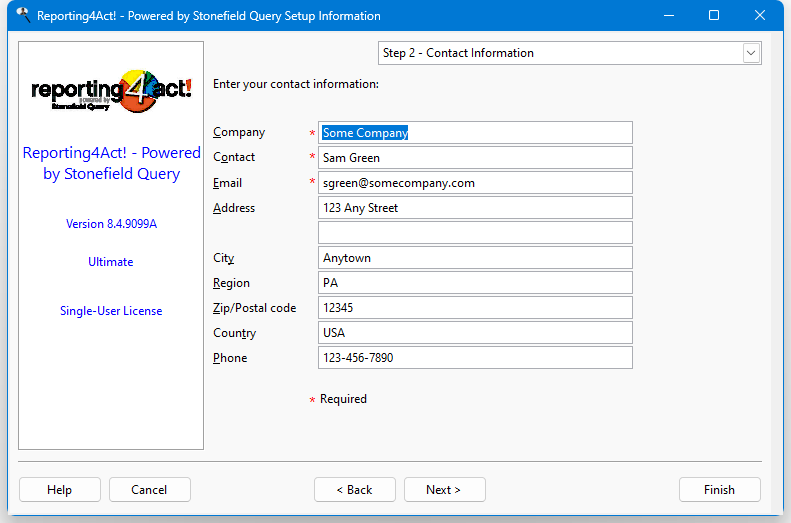Click the Reporting4Act! Powered by Stonefield Query heading
The height and width of the screenshot is (523, 791).
click(111, 163)
